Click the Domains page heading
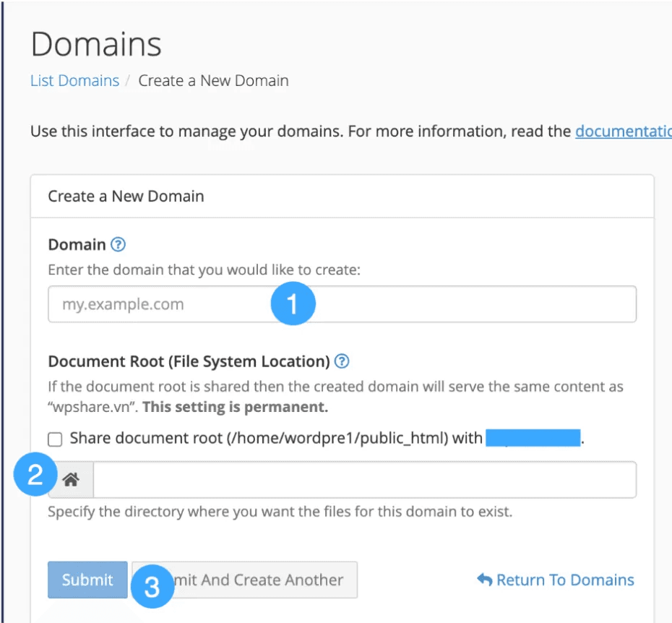This screenshot has height=623, width=672. click(95, 44)
